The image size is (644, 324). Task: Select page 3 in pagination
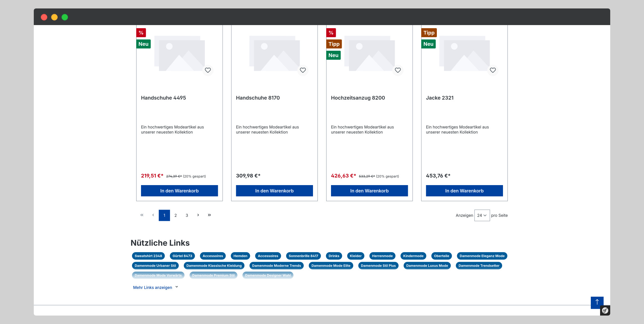click(187, 215)
